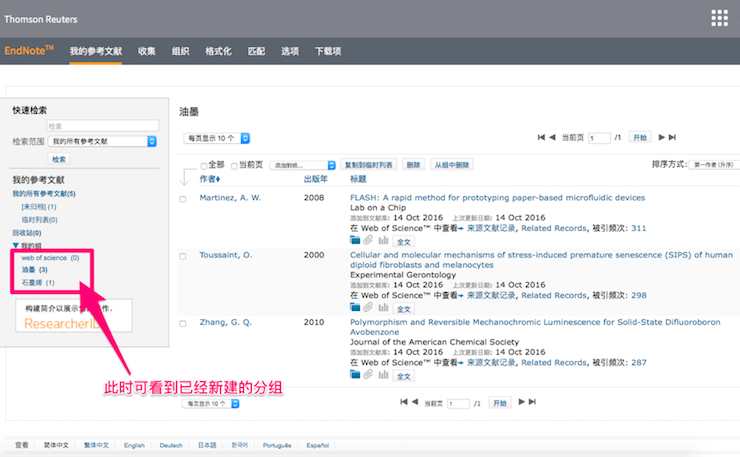Go to first page using bottom pager
740x457 pixels.
pyautogui.click(x=404, y=402)
